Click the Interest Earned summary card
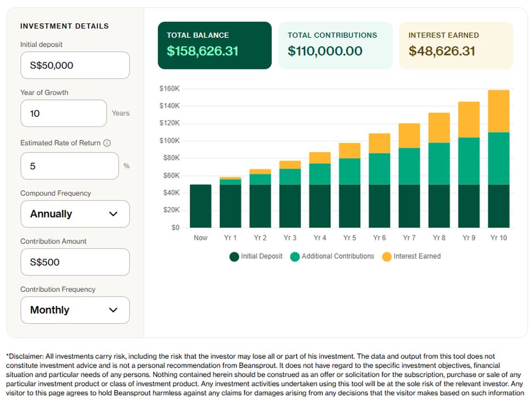 pyautogui.click(x=456, y=45)
